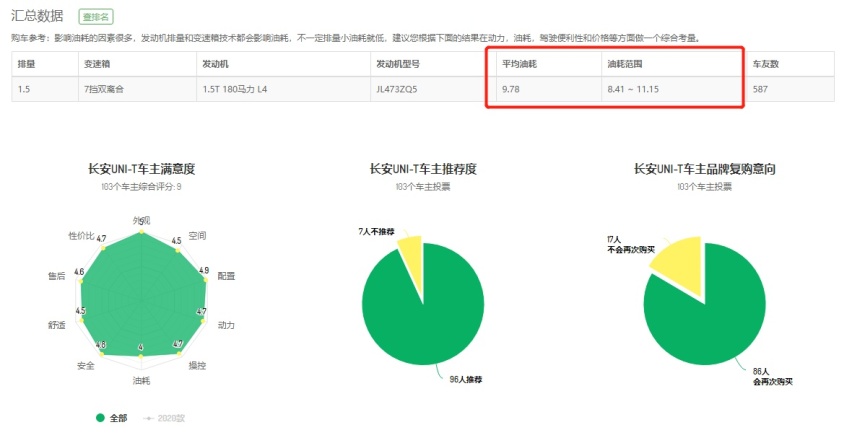Click the 长安UNI-T车主满意度 chart title
The image size is (852, 443).
[x=141, y=169]
